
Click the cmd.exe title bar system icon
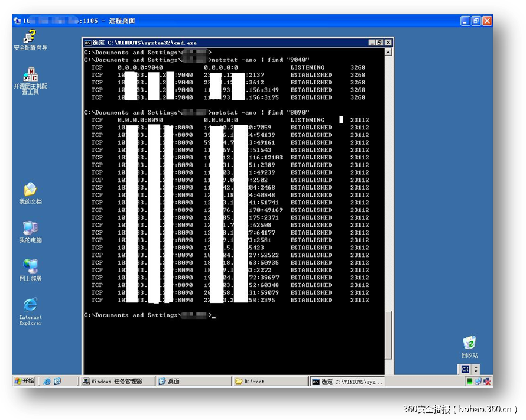point(87,43)
